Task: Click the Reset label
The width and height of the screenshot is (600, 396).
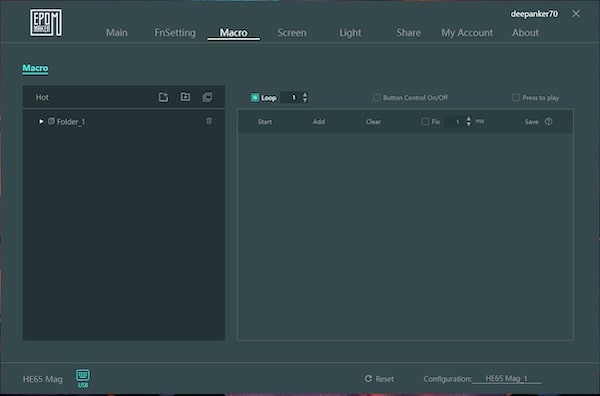Action: (385, 379)
